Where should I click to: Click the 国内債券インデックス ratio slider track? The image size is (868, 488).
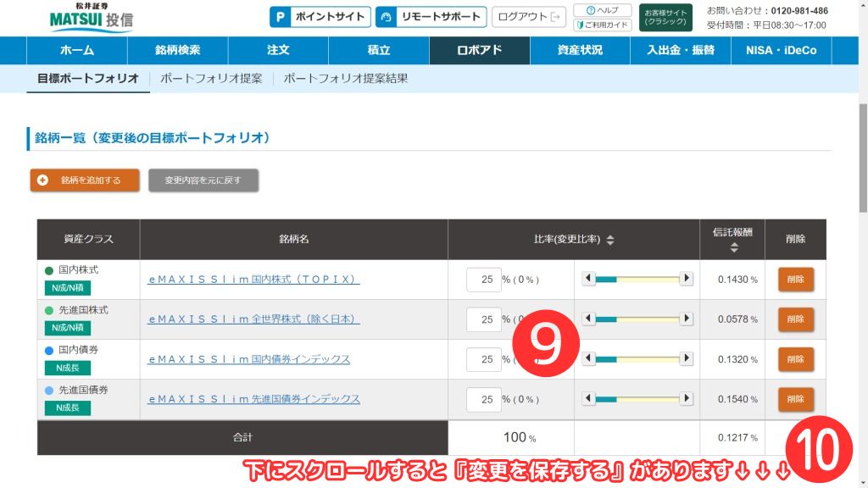tap(637, 359)
